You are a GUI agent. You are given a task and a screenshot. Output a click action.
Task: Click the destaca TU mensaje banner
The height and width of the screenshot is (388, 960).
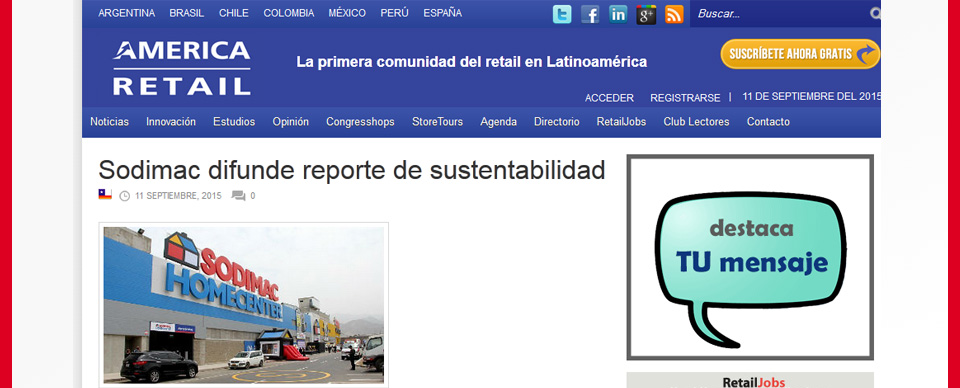[x=750, y=257]
